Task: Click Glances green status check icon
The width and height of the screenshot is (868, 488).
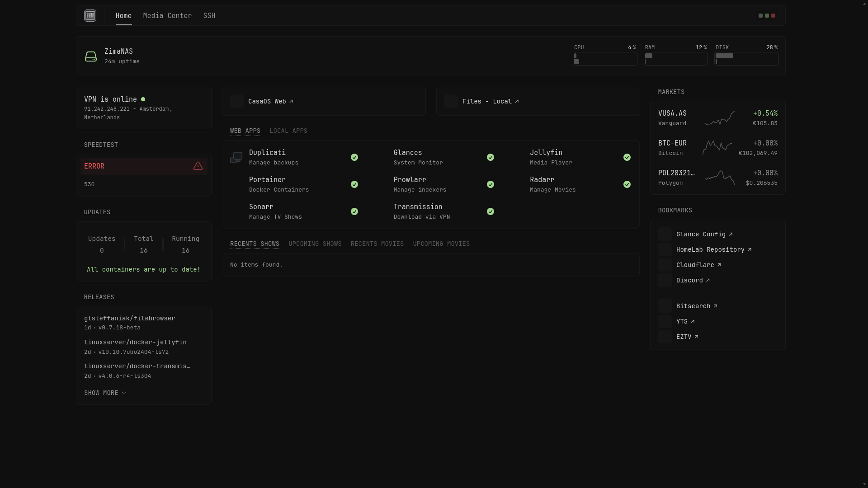Action: 491,157
